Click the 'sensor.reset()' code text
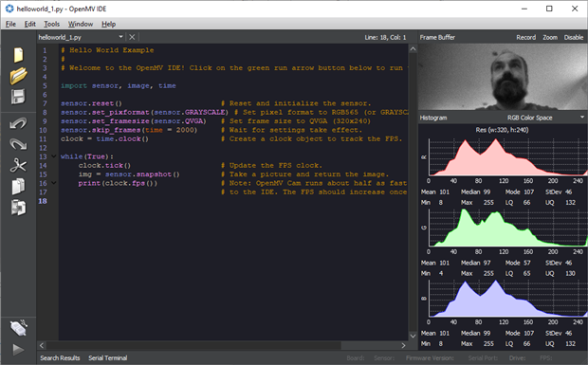The image size is (588, 365). (x=91, y=103)
